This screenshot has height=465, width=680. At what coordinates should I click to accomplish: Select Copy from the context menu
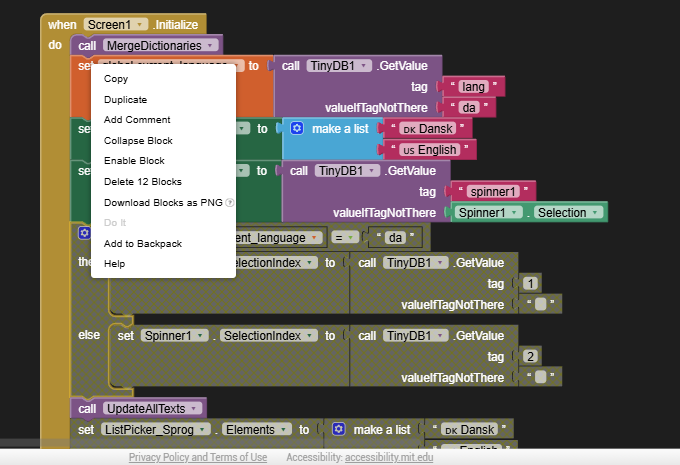click(x=116, y=79)
